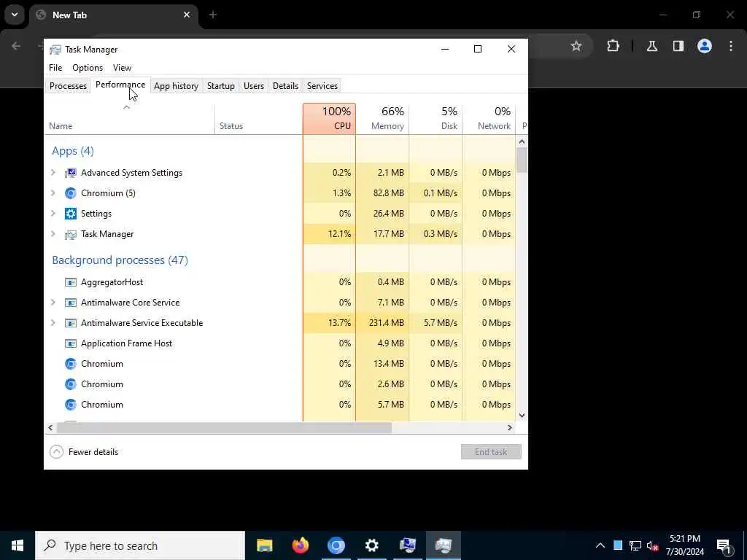Toggle the Chromium side panel icon
747x560 pixels.
[x=678, y=46]
